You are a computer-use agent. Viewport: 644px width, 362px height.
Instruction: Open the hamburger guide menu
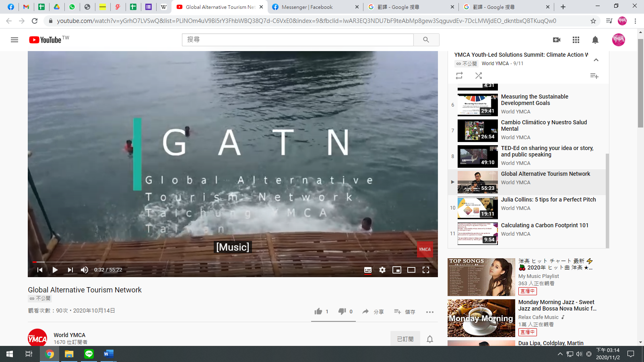click(x=14, y=40)
